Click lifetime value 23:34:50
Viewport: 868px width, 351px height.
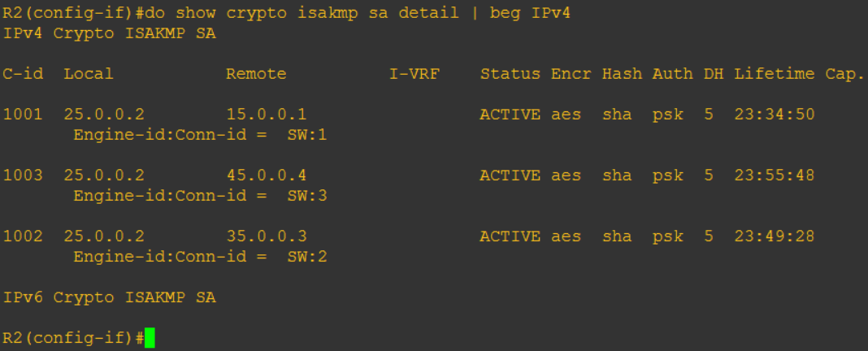tap(774, 115)
